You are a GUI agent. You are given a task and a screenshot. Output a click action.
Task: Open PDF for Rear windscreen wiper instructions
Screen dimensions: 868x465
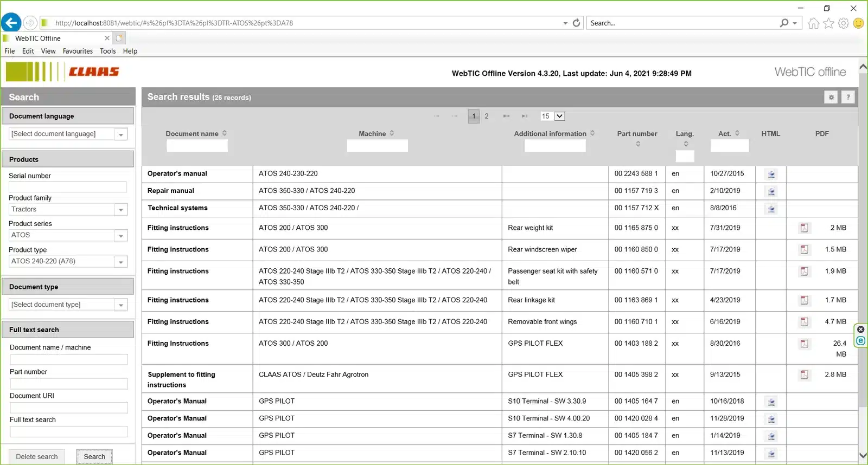[x=804, y=250]
